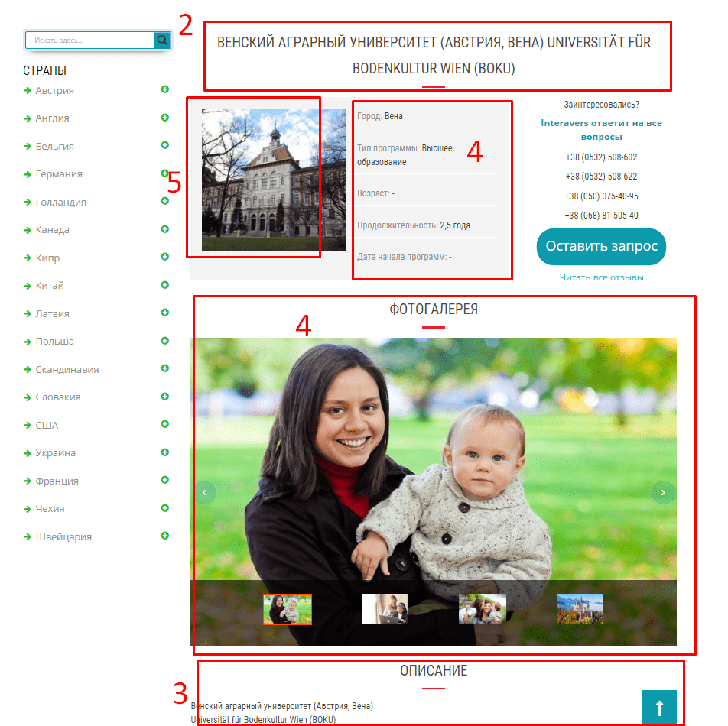Click the Оставить запрос button

(601, 246)
